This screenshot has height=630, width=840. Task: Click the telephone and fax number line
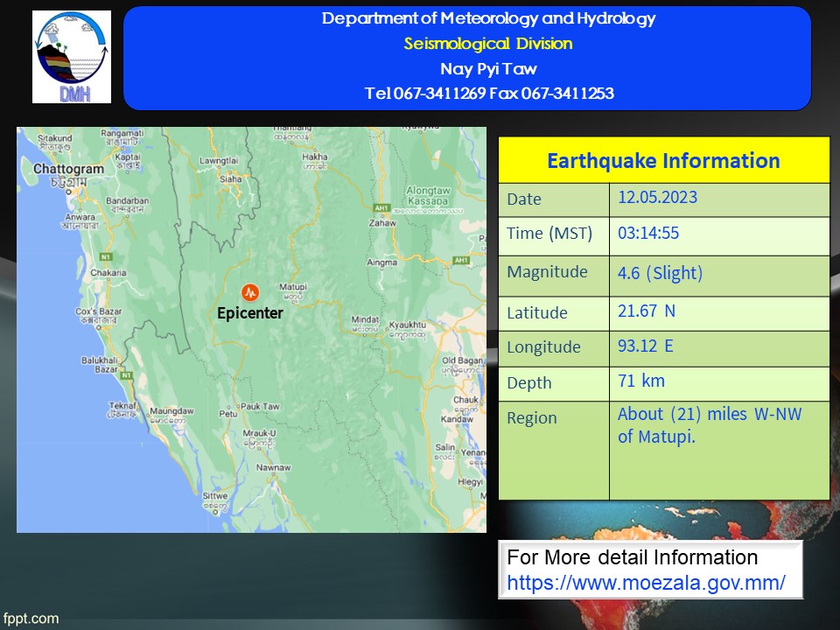489,94
